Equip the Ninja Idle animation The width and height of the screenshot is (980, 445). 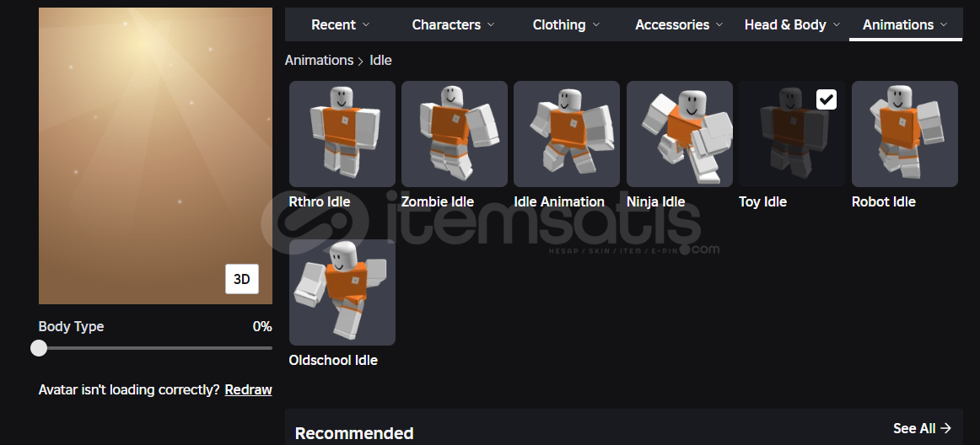[x=680, y=134]
